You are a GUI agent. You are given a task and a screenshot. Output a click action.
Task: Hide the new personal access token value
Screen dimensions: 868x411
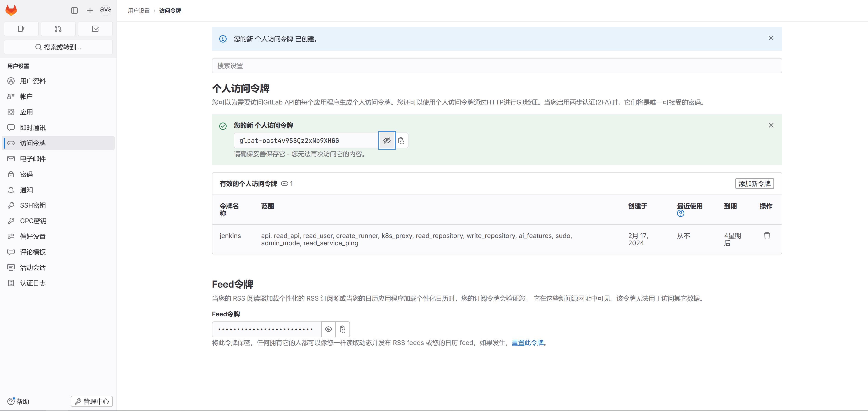pyautogui.click(x=386, y=141)
